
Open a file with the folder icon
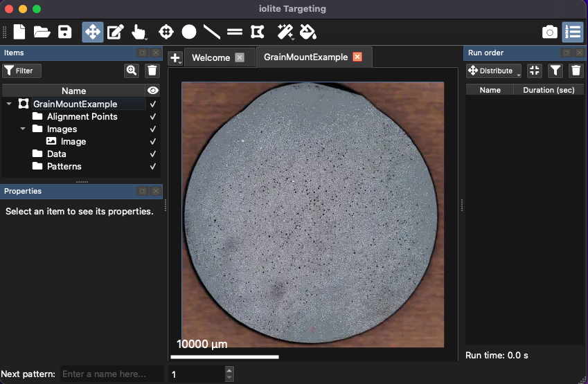tap(42, 32)
